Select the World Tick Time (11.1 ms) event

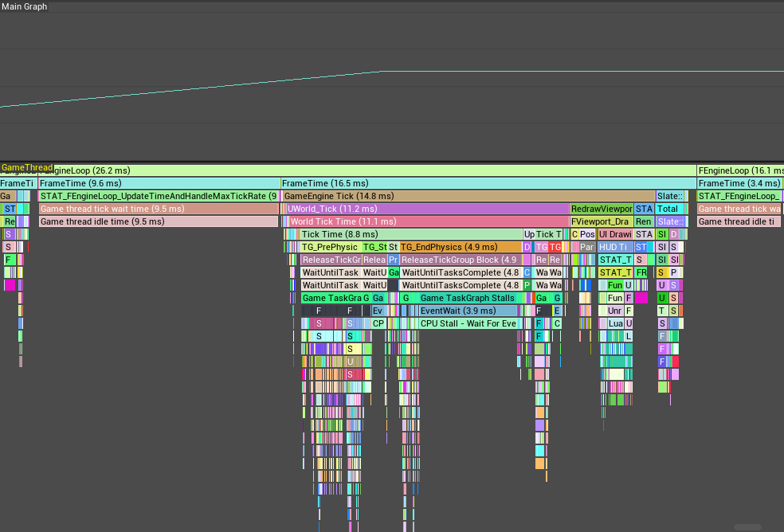429,221
